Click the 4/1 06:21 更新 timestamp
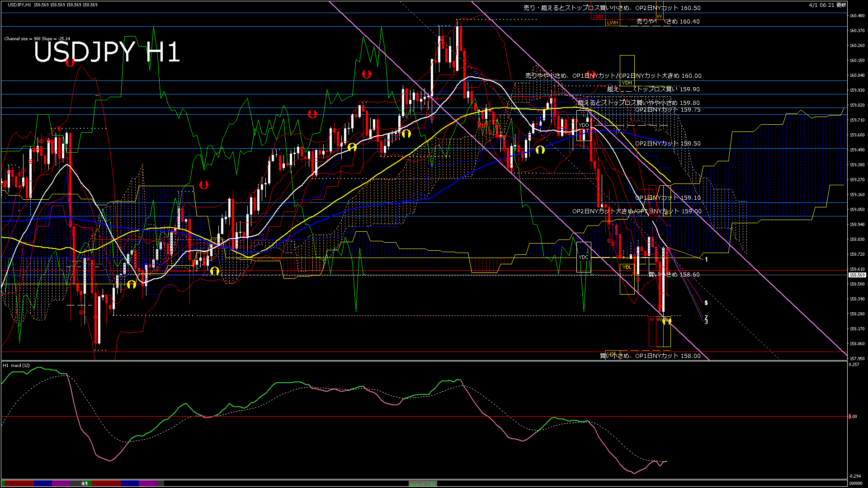Screen dimensions: 868x488 pyautogui.click(x=827, y=5)
